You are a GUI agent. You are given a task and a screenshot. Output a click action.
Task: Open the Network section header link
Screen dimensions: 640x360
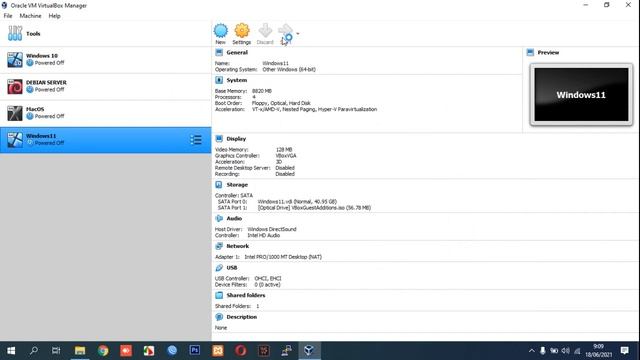(238, 247)
